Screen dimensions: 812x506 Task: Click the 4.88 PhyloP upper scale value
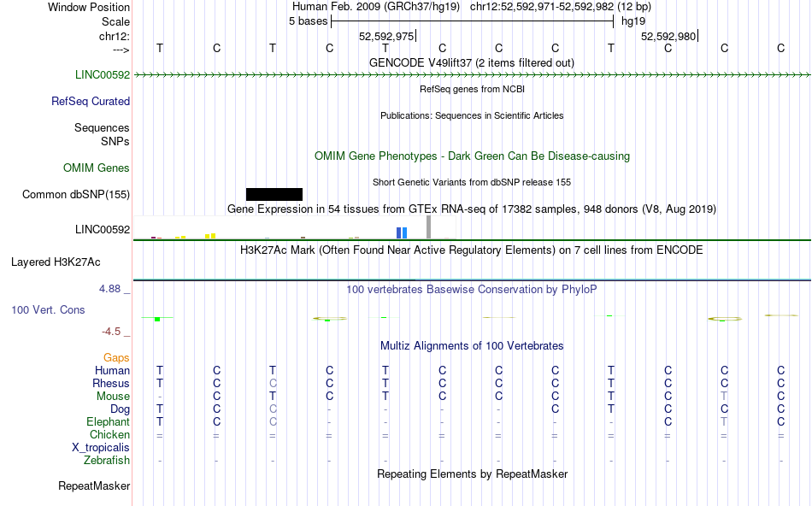click(109, 289)
